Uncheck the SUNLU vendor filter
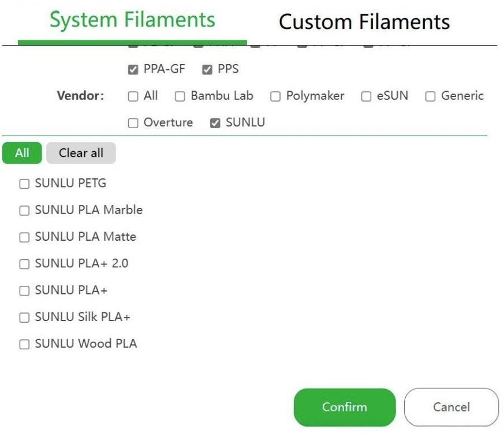The width and height of the screenshot is (504, 433). tap(215, 123)
